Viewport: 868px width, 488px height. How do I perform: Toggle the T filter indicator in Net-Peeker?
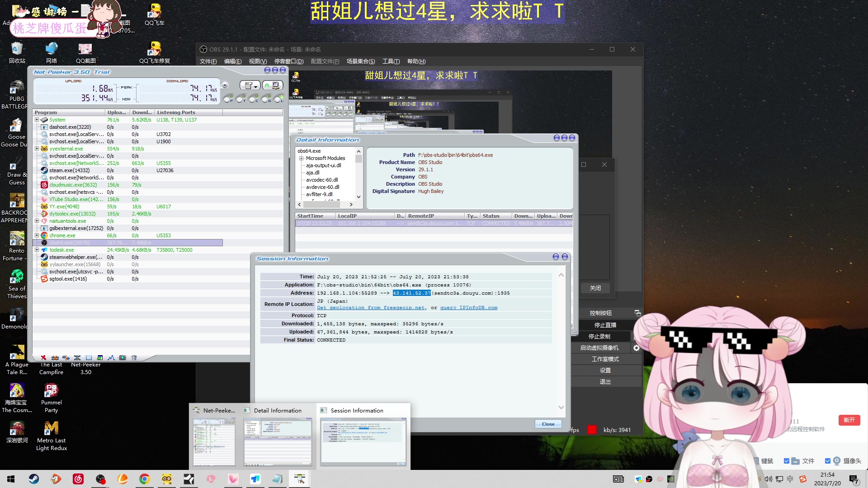pyautogui.click(x=240, y=99)
